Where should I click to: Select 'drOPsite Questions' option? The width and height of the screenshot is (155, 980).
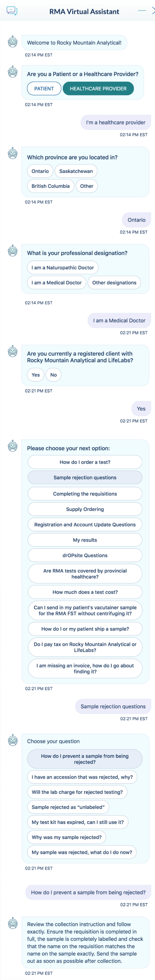click(x=85, y=556)
